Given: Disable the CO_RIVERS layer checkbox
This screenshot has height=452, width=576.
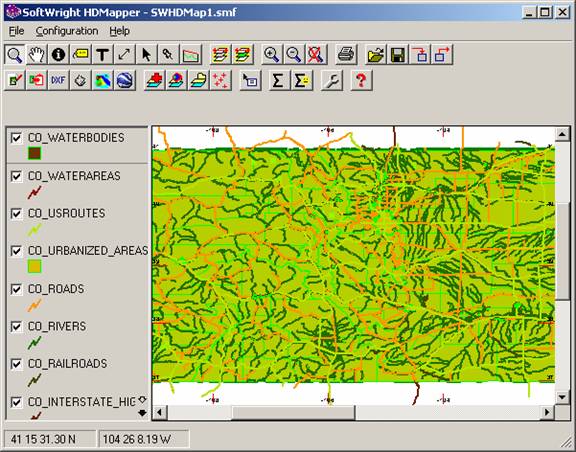Looking at the screenshot, I should (x=16, y=327).
